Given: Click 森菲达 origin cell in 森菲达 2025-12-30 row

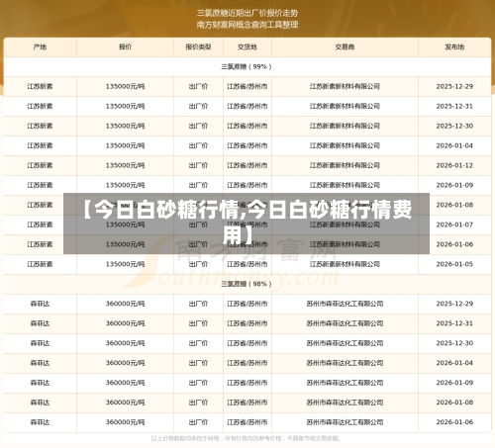Looking at the screenshot, I should 40,343.
